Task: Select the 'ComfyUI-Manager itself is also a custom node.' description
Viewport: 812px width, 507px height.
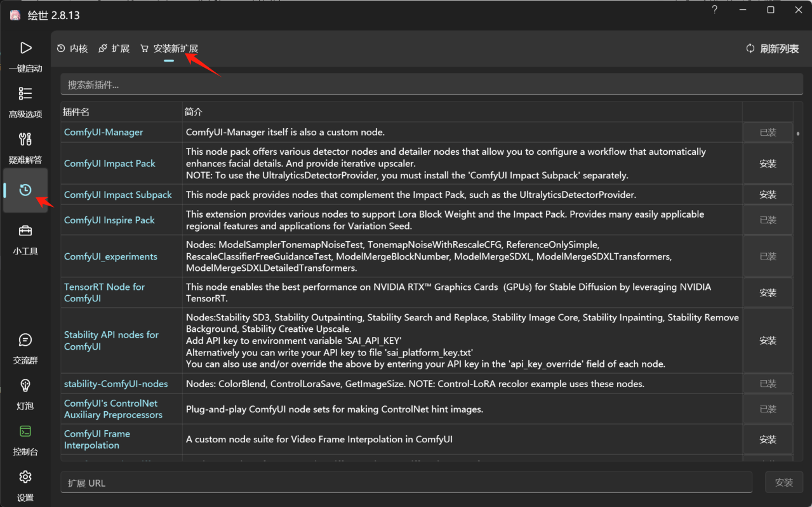Action: [285, 132]
